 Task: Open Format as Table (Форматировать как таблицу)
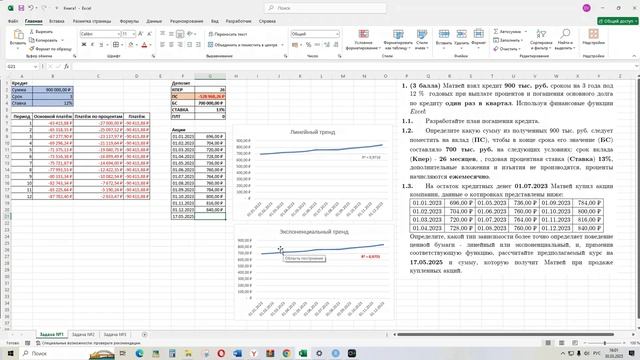398,39
